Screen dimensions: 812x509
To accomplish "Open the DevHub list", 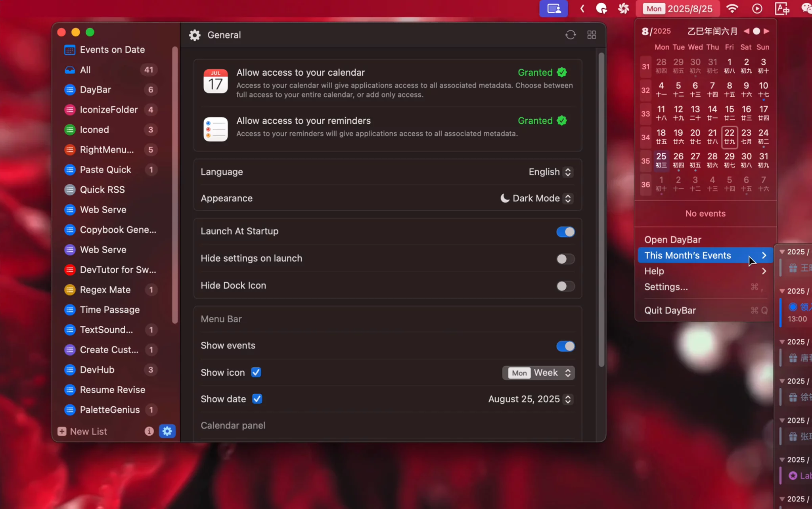I will pyautogui.click(x=112, y=370).
